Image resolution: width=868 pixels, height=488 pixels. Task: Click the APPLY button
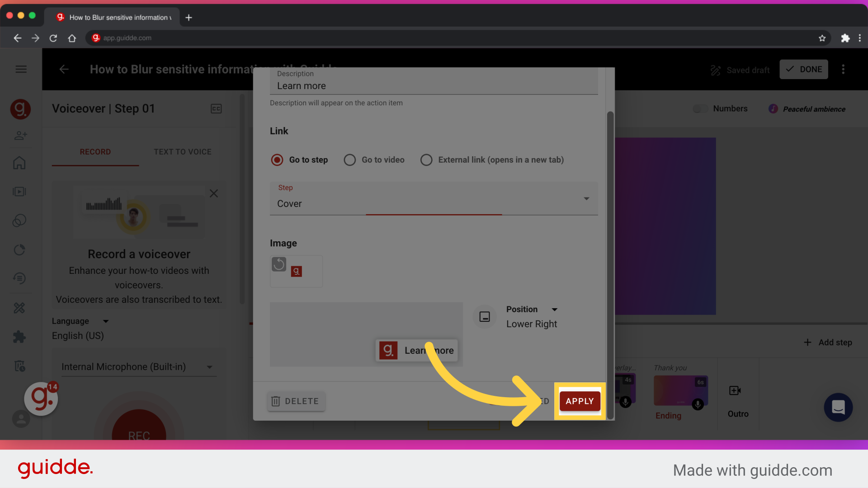[580, 401]
